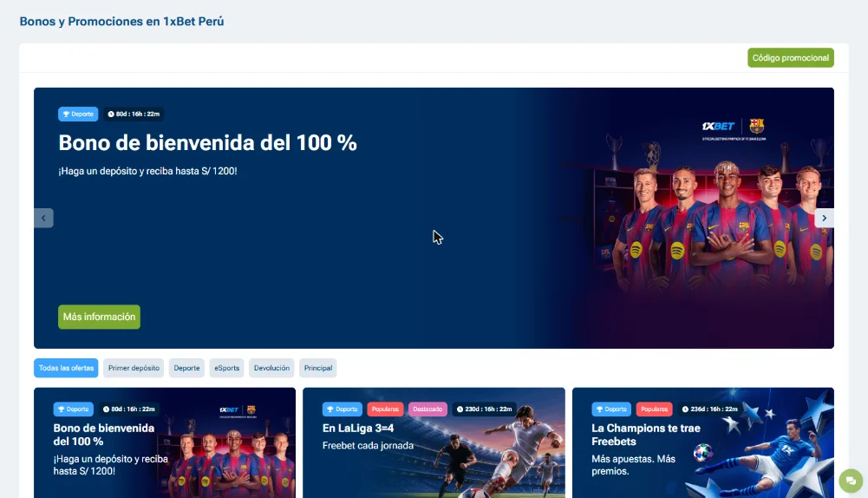The height and width of the screenshot is (498, 868).
Task: Click the Bonos y Promociones en 1xBet Perú heading
Action: tap(121, 22)
